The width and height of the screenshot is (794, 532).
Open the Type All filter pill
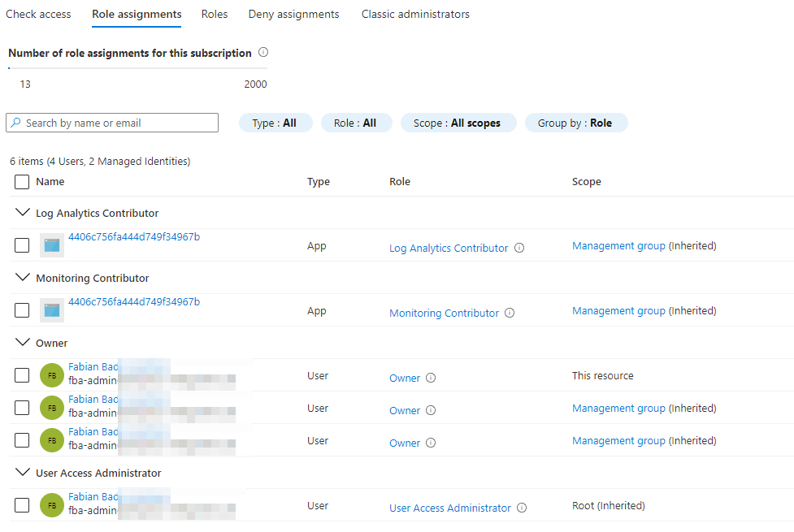276,122
